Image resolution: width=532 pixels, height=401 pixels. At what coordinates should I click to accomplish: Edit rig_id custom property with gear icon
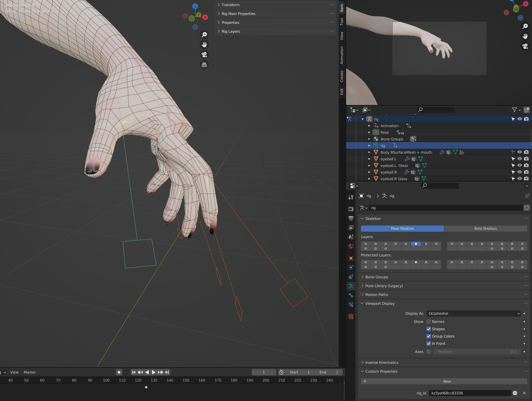click(515, 393)
